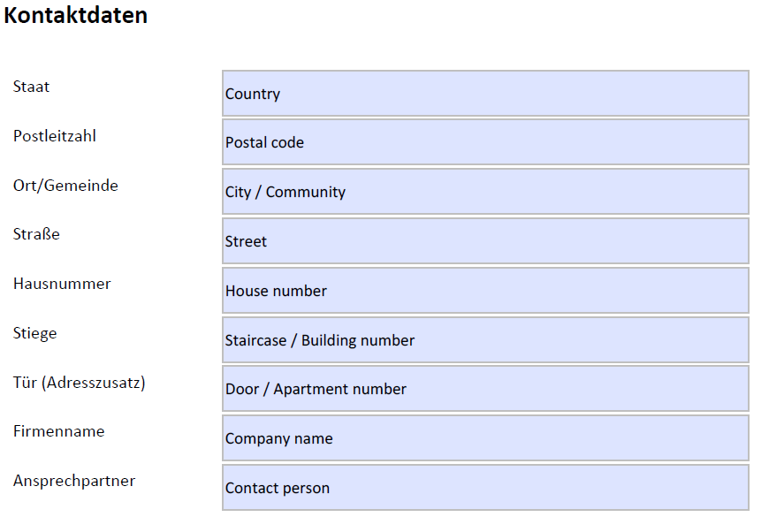Click the Ort/Gemeinde label
The height and width of the screenshot is (532, 769).
click(65, 186)
